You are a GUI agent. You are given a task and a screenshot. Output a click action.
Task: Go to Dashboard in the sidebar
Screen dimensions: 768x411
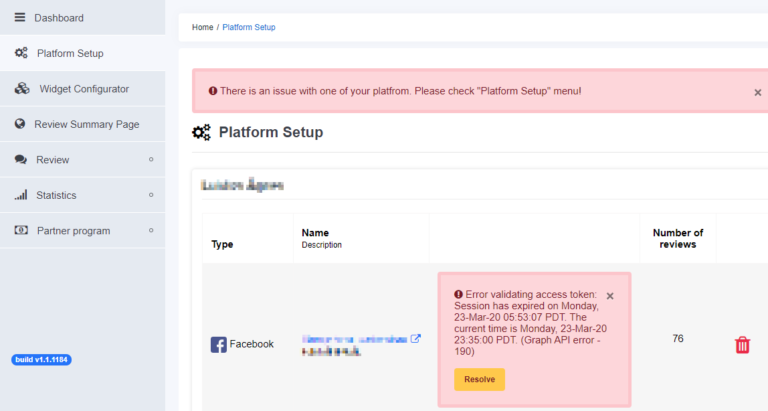point(59,18)
